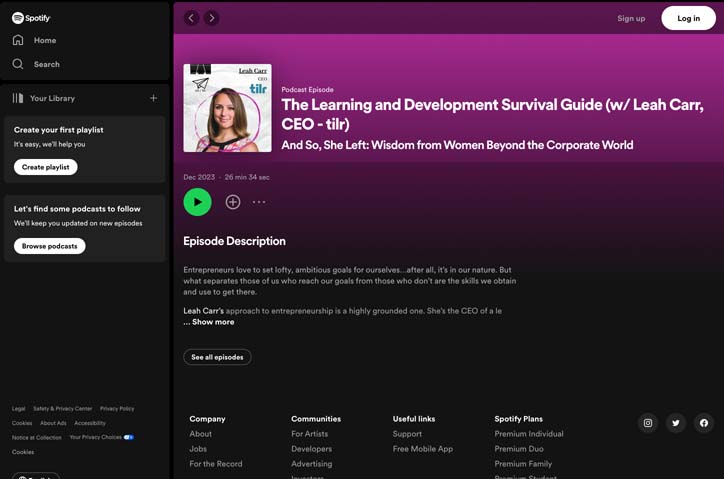Image resolution: width=724 pixels, height=479 pixels.
Task: Open the Spotify logo home link
Action: [31, 18]
